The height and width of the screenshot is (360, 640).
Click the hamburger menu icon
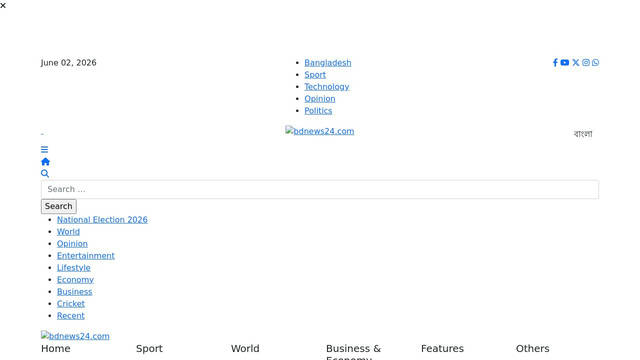coord(44,150)
